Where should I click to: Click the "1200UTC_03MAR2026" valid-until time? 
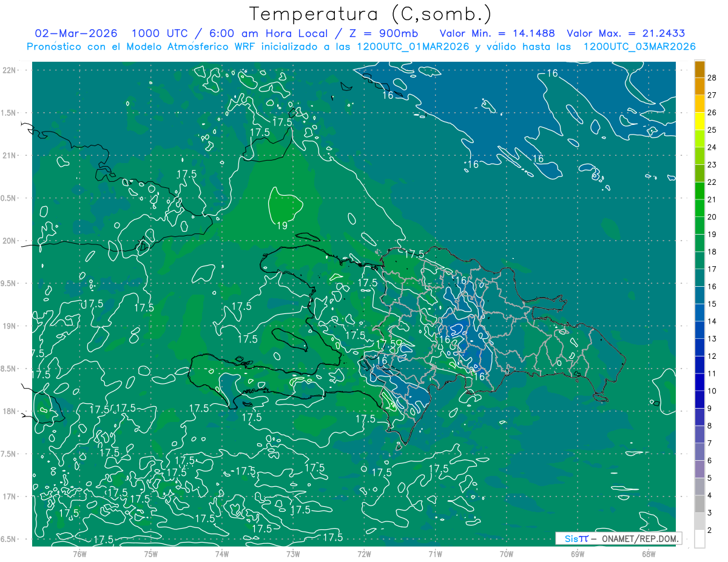coord(639,47)
